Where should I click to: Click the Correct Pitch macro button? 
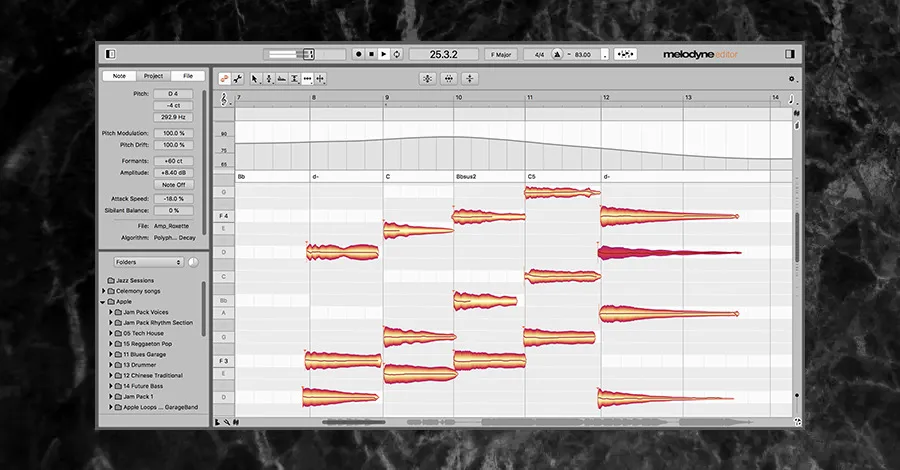point(428,79)
